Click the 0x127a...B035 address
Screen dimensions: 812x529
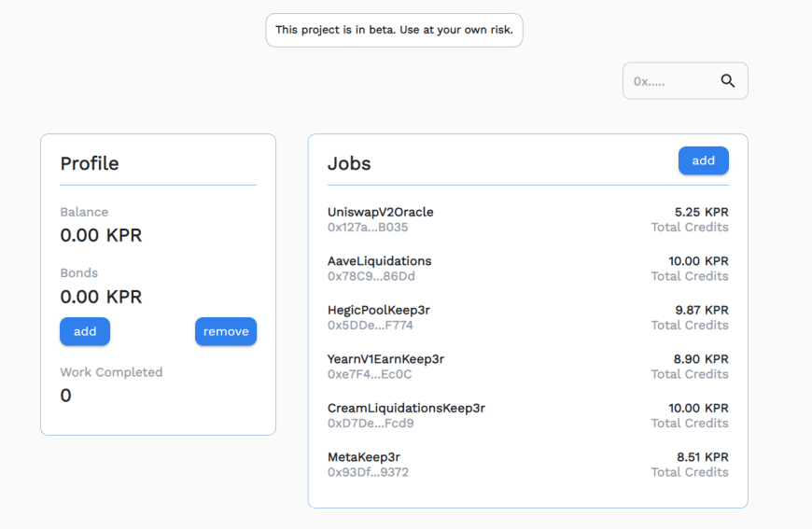368,227
